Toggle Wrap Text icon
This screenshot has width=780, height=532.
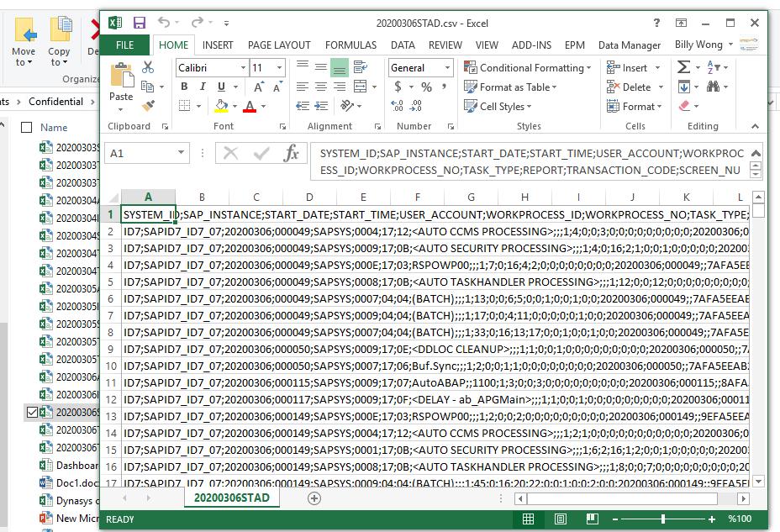pyautogui.click(x=360, y=66)
